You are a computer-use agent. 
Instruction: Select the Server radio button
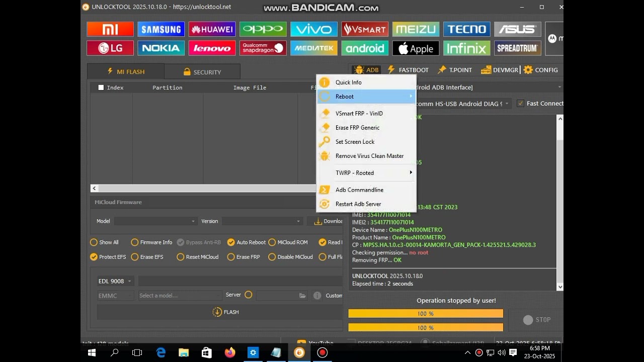click(249, 295)
